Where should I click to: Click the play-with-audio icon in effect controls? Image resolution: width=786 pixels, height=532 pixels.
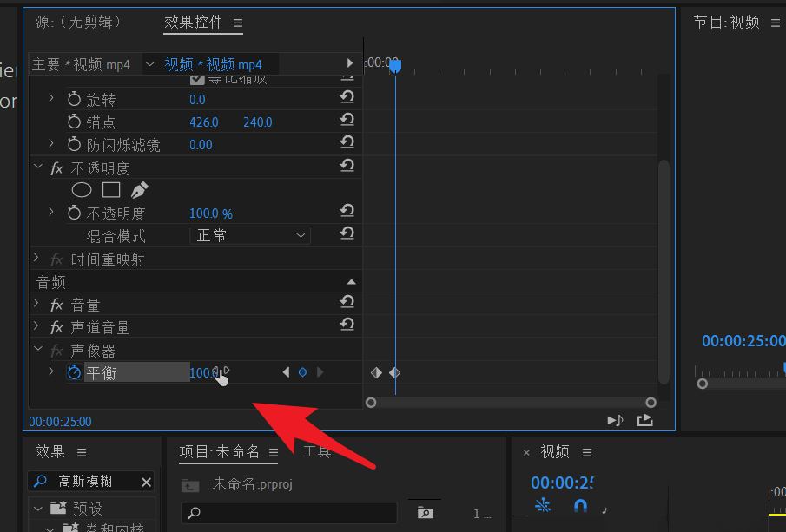point(615,419)
